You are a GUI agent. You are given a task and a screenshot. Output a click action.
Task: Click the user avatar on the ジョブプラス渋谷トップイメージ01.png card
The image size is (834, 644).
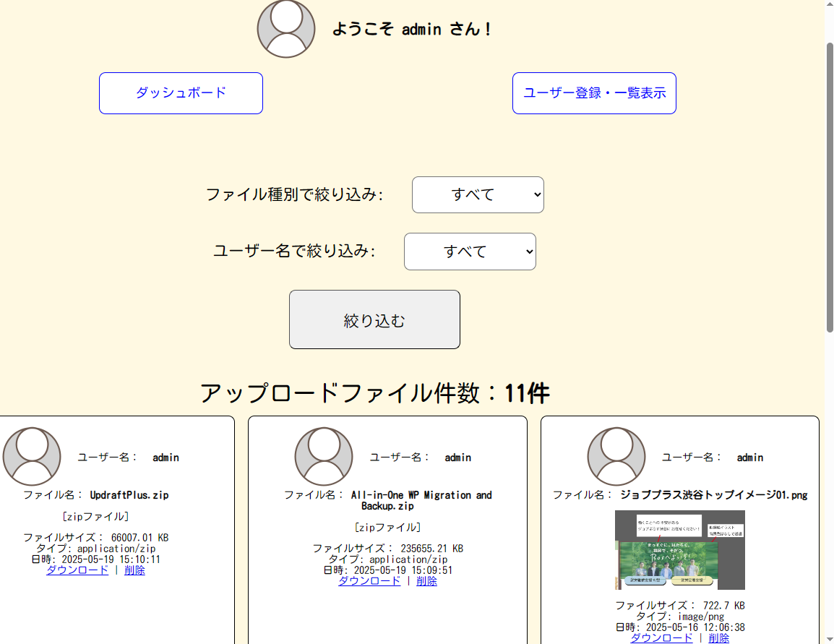(x=616, y=456)
